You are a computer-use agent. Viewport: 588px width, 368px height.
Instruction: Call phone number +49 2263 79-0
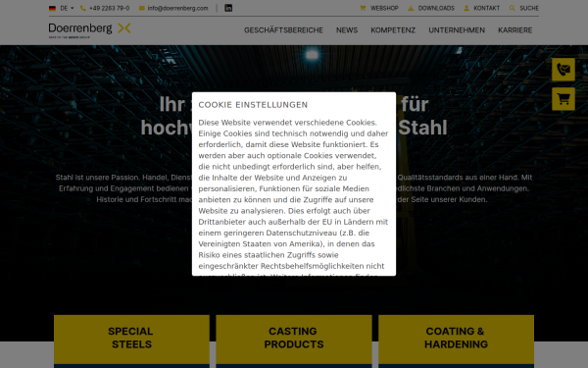pos(109,8)
